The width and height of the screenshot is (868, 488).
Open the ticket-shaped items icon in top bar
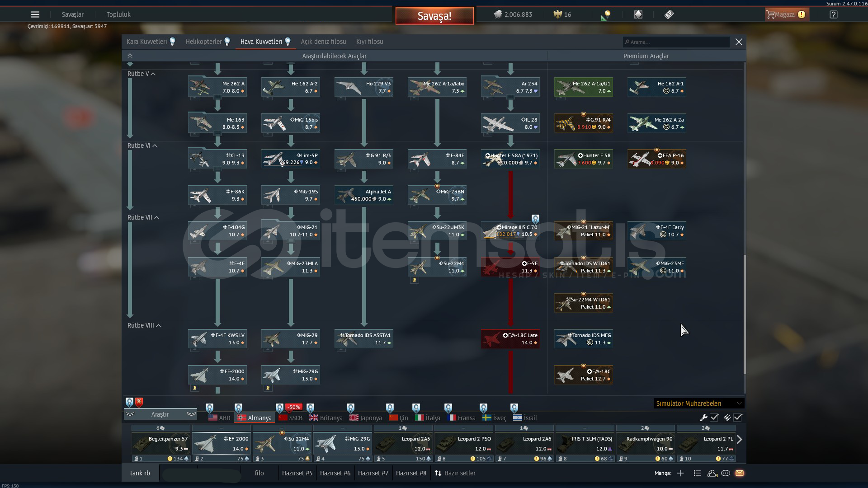[x=669, y=14]
